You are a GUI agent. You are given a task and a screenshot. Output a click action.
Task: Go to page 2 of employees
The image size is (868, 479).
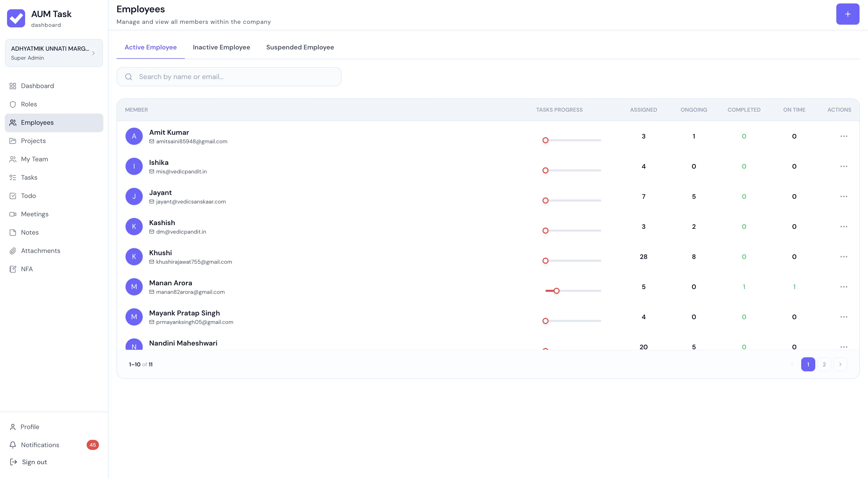(x=824, y=364)
